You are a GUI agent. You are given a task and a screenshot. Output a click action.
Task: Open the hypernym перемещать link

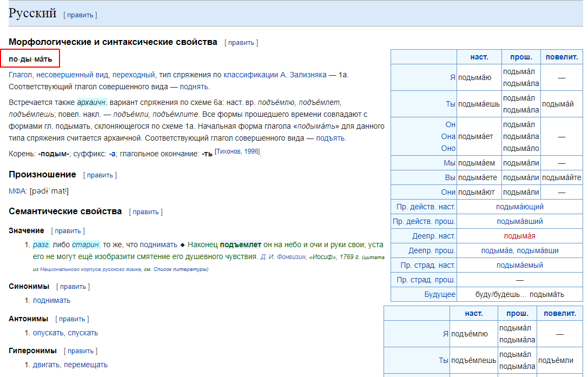[x=85, y=365]
